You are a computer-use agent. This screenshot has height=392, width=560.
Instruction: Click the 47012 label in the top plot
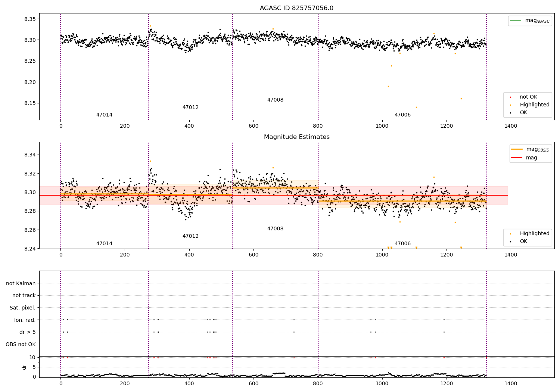tap(190, 108)
